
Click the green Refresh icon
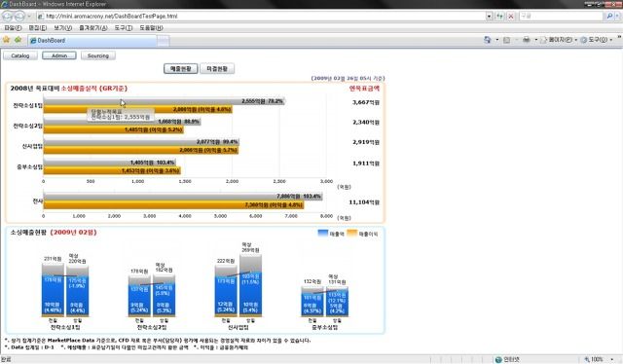tap(499, 17)
